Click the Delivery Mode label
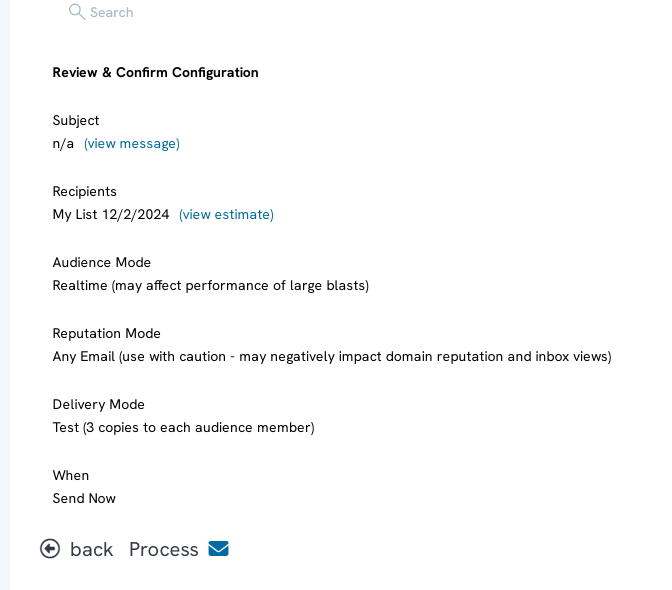This screenshot has width=672, height=590. [99, 404]
